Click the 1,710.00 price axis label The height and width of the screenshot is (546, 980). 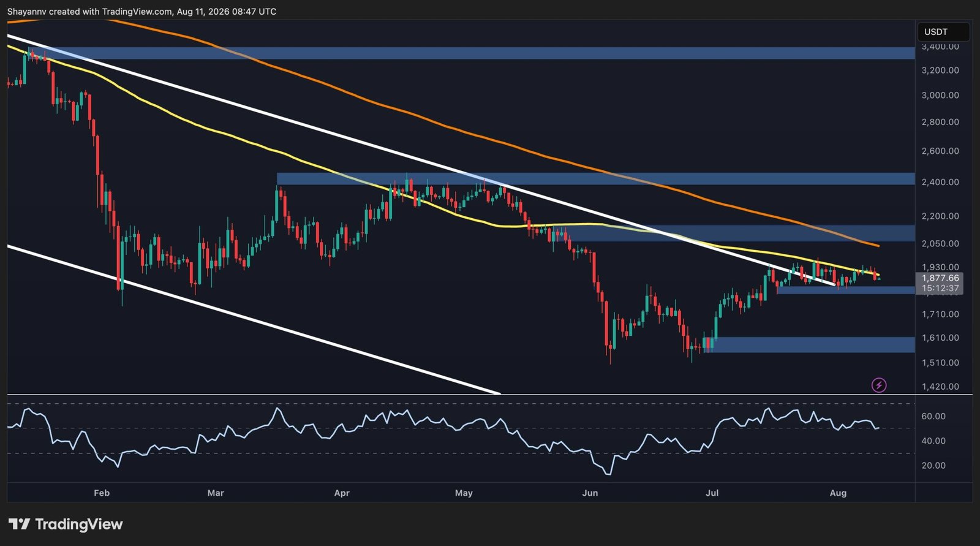coord(940,314)
